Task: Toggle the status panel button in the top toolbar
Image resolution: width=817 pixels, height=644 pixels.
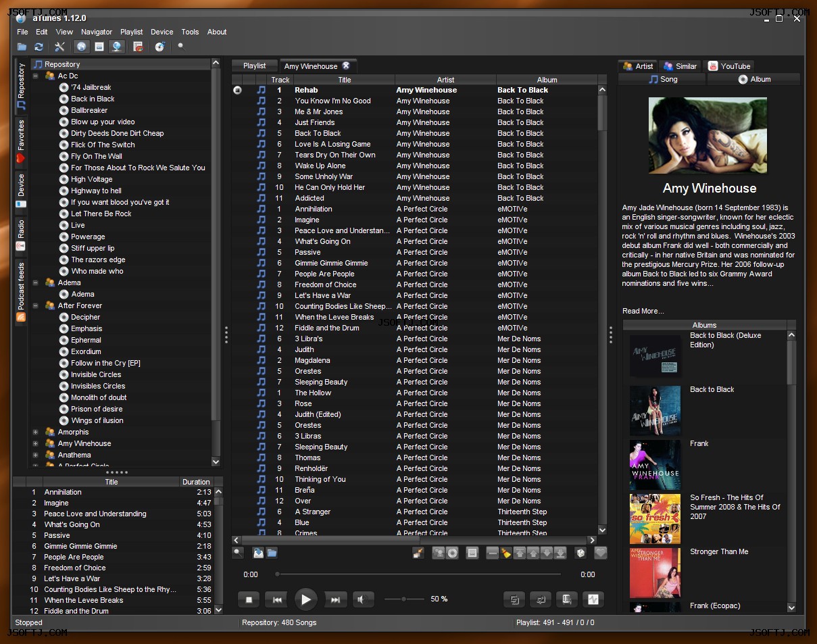Action: click(99, 47)
